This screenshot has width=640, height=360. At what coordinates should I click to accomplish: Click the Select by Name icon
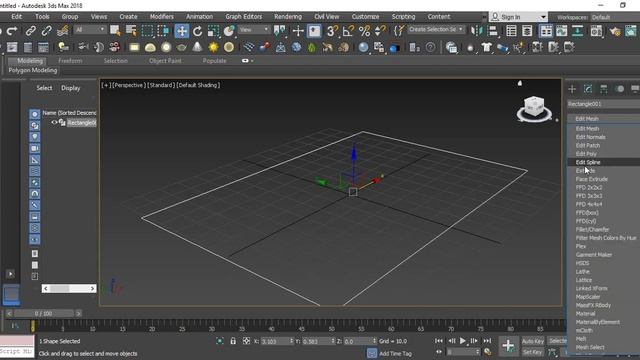point(131,31)
